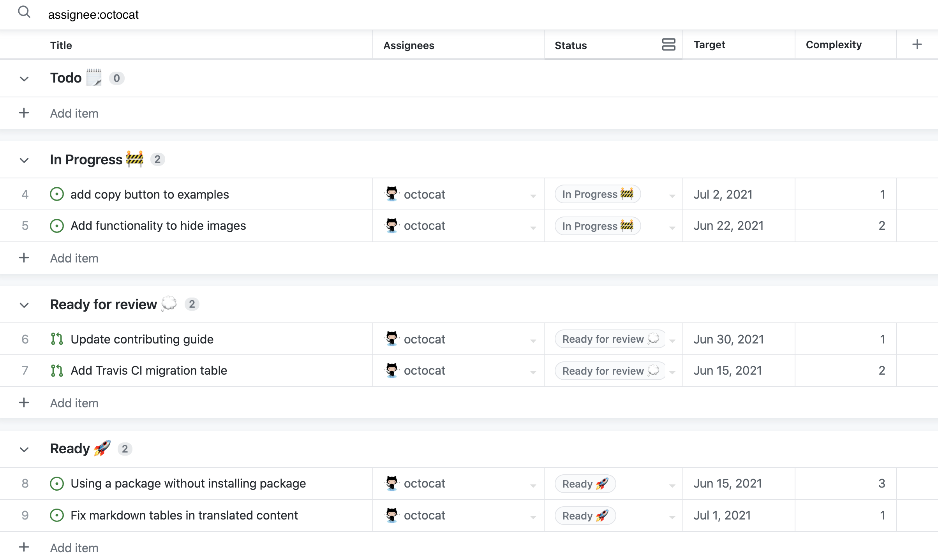Collapse the In Progress group

click(24, 160)
